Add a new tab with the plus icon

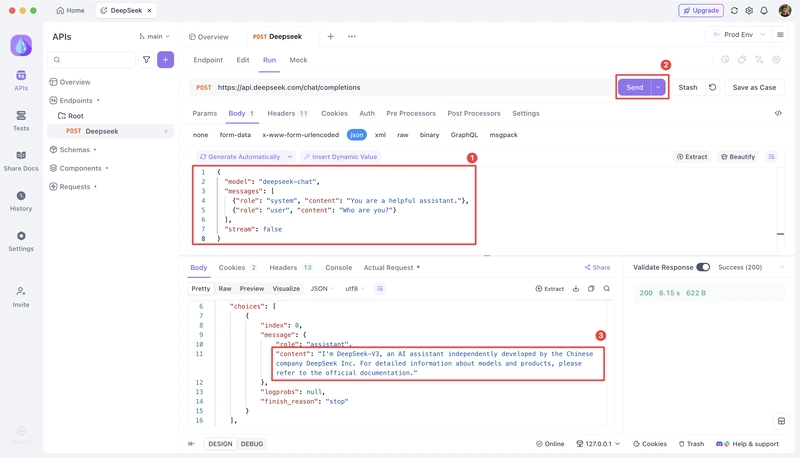click(331, 36)
